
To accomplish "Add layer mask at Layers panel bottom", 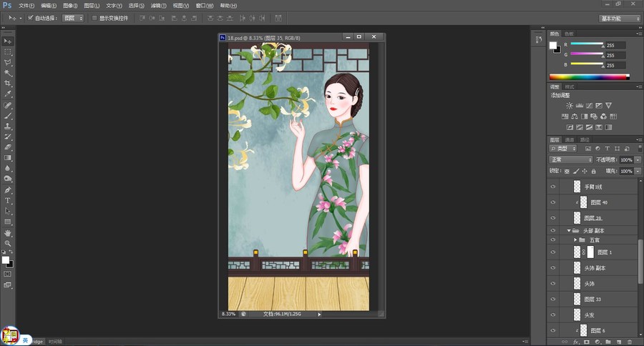I will coord(587,342).
